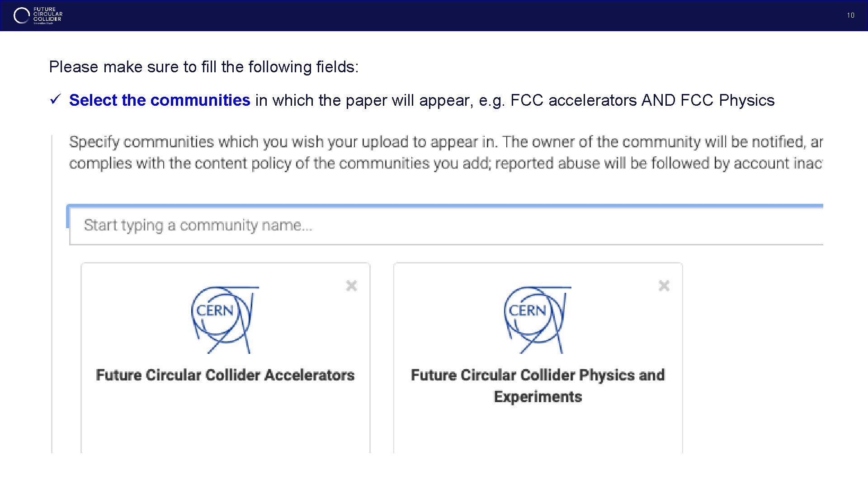Click empty area below Accelerators card title

[x=225, y=420]
